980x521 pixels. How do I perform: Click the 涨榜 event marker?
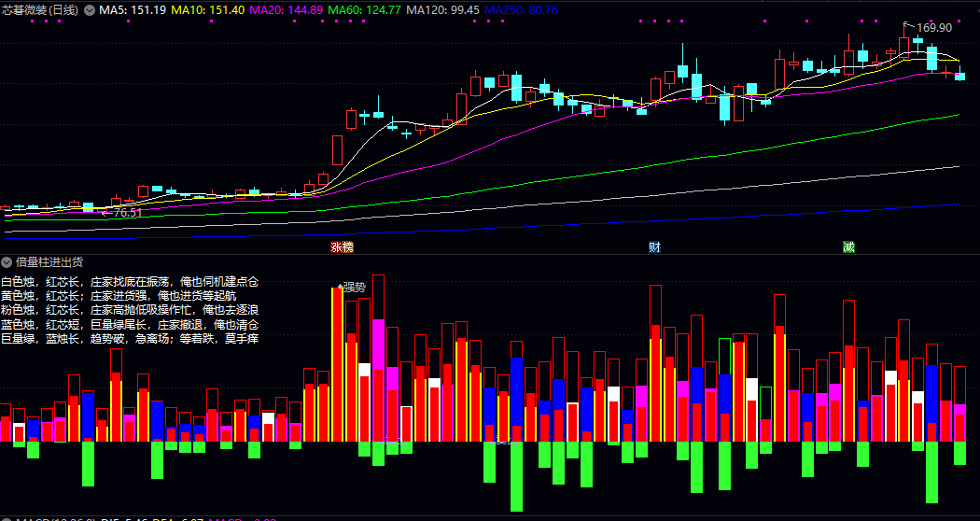342,247
